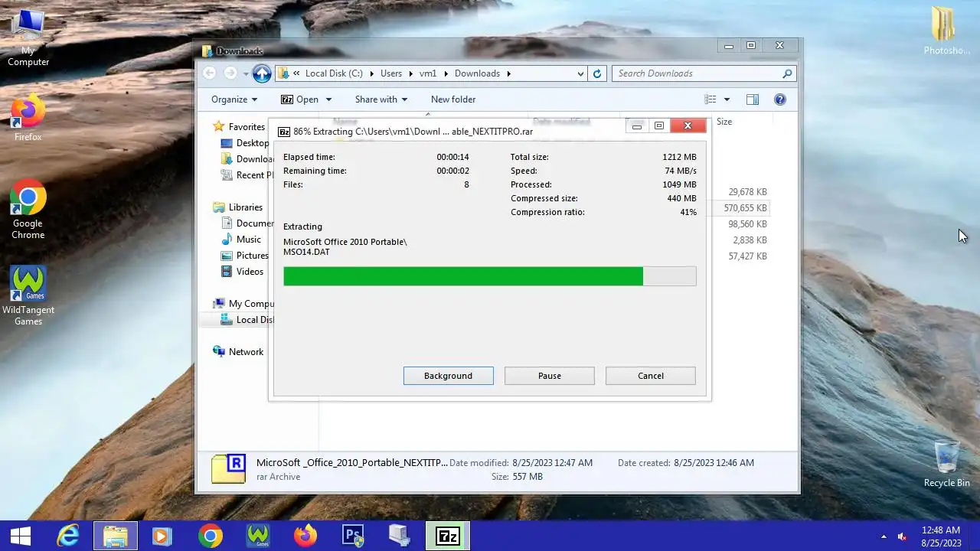Open the Organize menu
980x551 pixels.
point(234,99)
